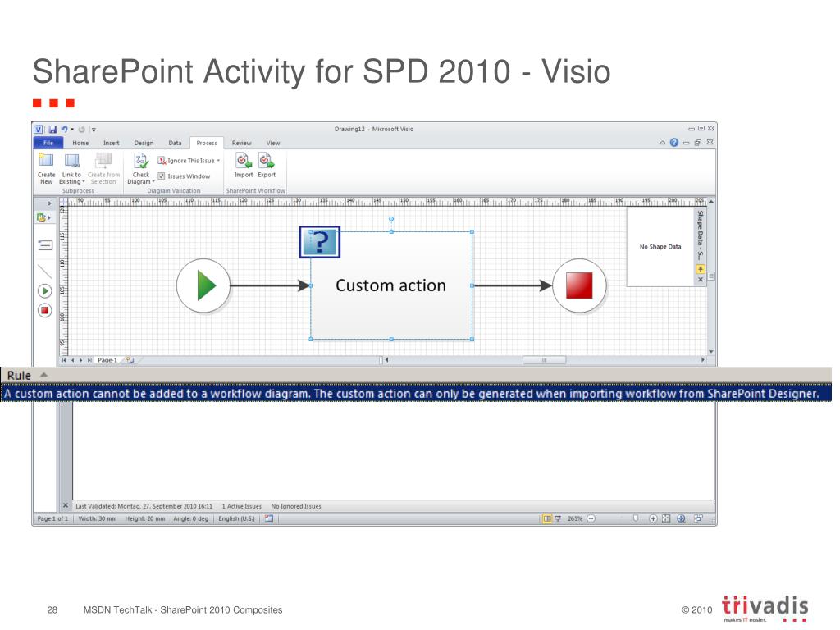Click Fit page to window icon

pyautogui.click(x=666, y=518)
